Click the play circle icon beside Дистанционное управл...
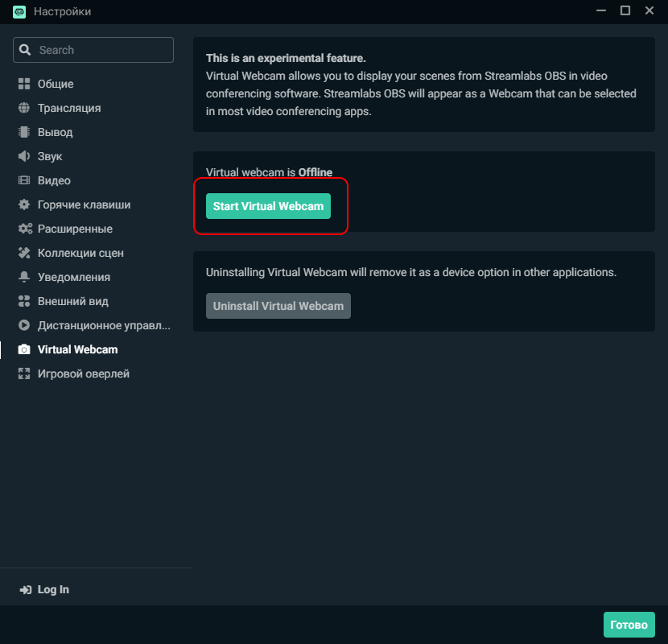The height and width of the screenshot is (644, 668). point(24,326)
